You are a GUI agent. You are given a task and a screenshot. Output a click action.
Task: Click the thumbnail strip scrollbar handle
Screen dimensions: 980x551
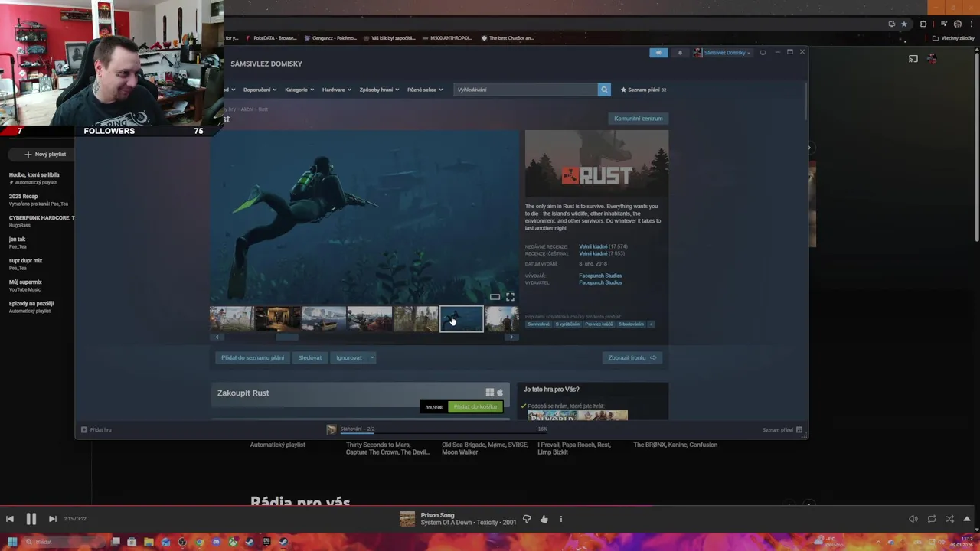pyautogui.click(x=287, y=337)
